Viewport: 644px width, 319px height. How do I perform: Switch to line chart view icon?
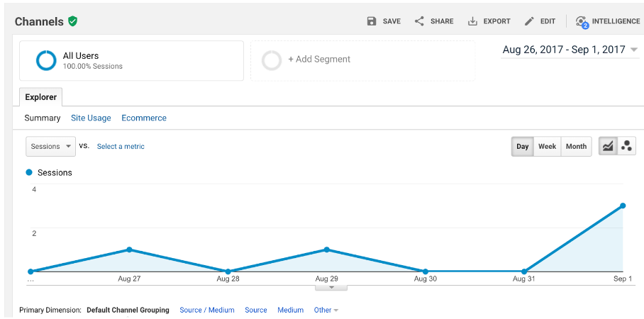[x=608, y=146]
